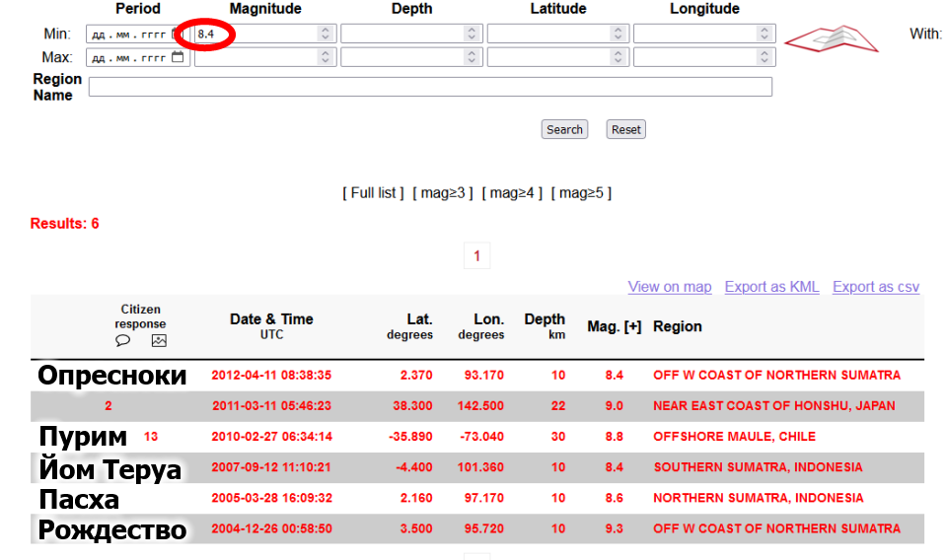Click the Max longitude spinner arrows
The image size is (947, 560).
[764, 57]
